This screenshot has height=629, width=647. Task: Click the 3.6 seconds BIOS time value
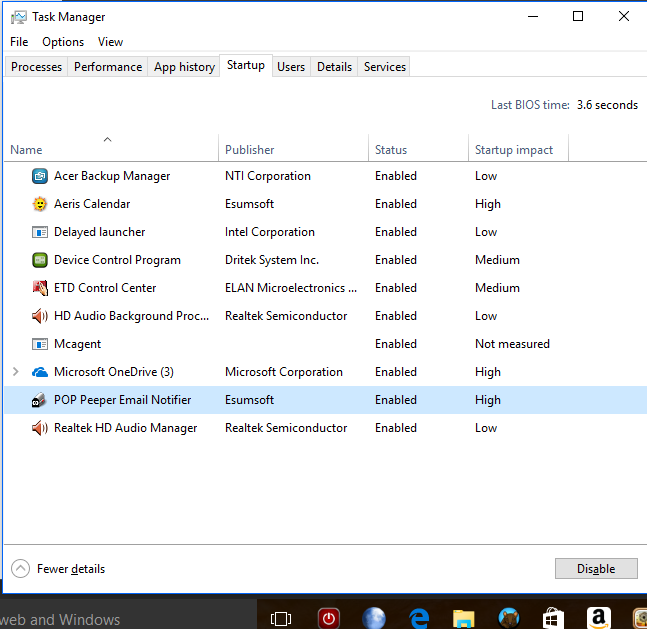tap(607, 105)
